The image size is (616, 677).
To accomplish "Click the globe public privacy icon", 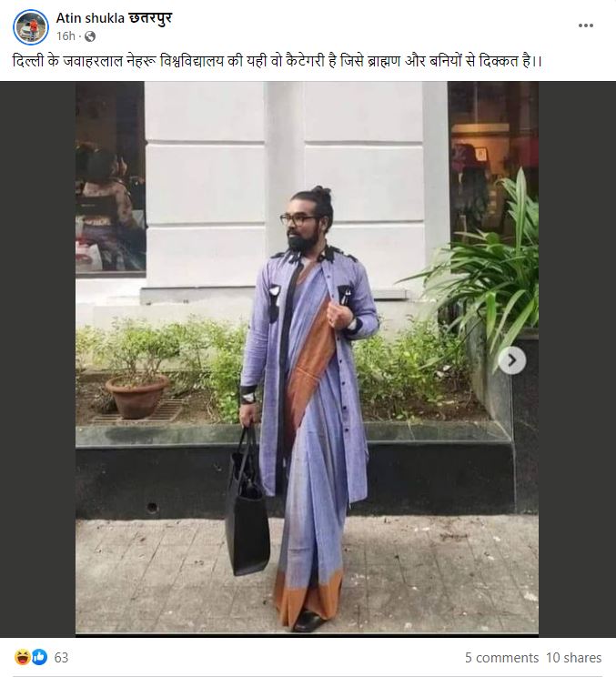I will click(90, 36).
